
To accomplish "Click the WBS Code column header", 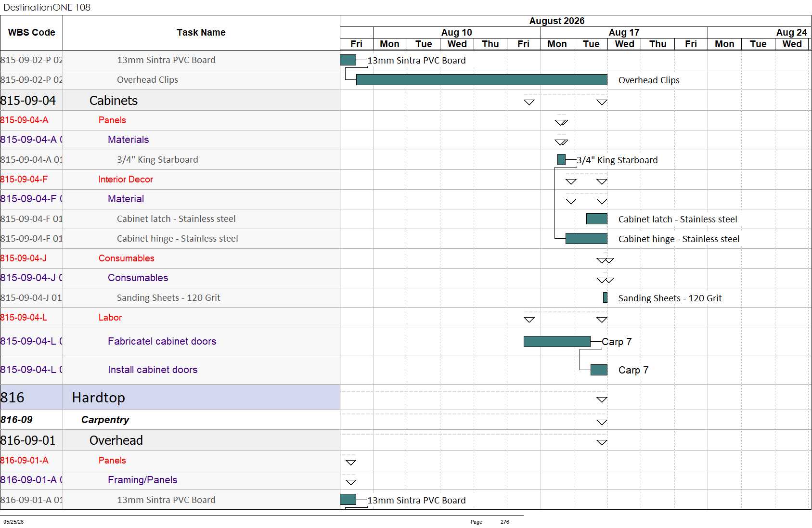I will [x=31, y=33].
